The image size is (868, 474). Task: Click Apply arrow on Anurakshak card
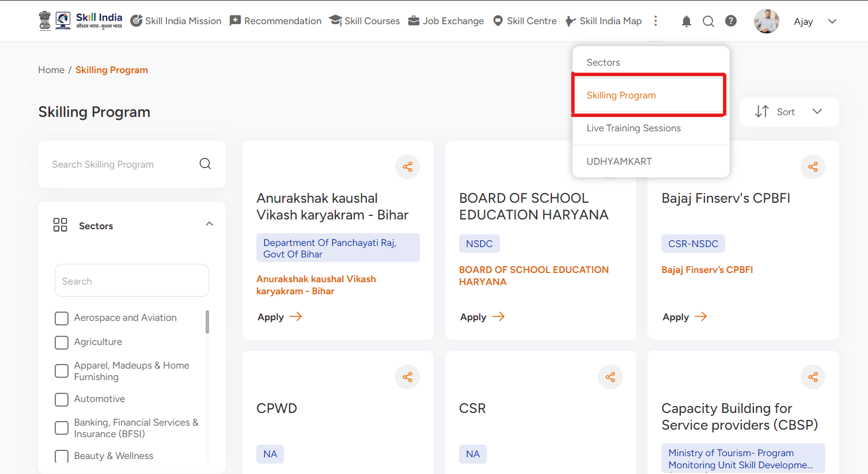click(x=296, y=317)
